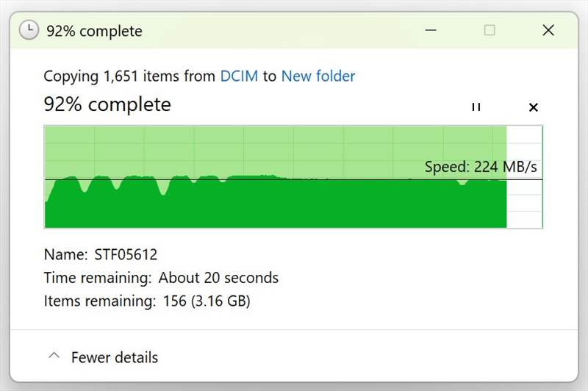This screenshot has height=391, width=588.
Task: Click the items remaining 156 (3.16 GB) text
Action: pyautogui.click(x=207, y=301)
